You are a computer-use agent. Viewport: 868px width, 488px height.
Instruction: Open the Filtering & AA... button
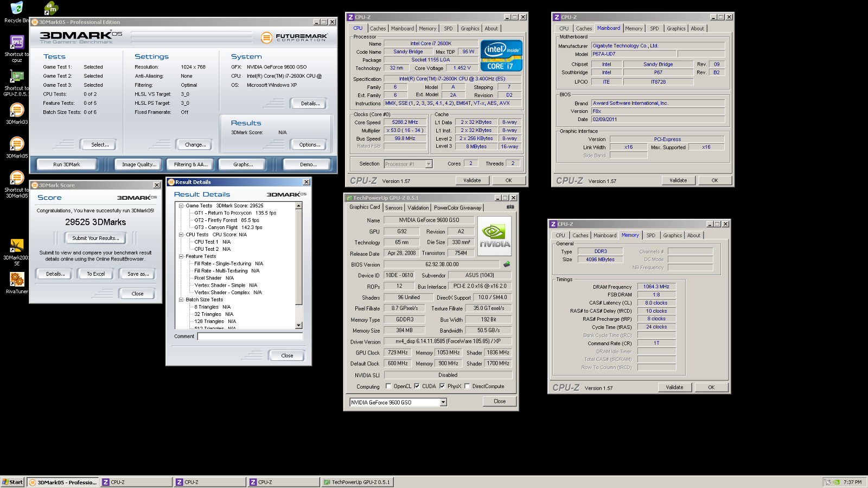(x=190, y=164)
